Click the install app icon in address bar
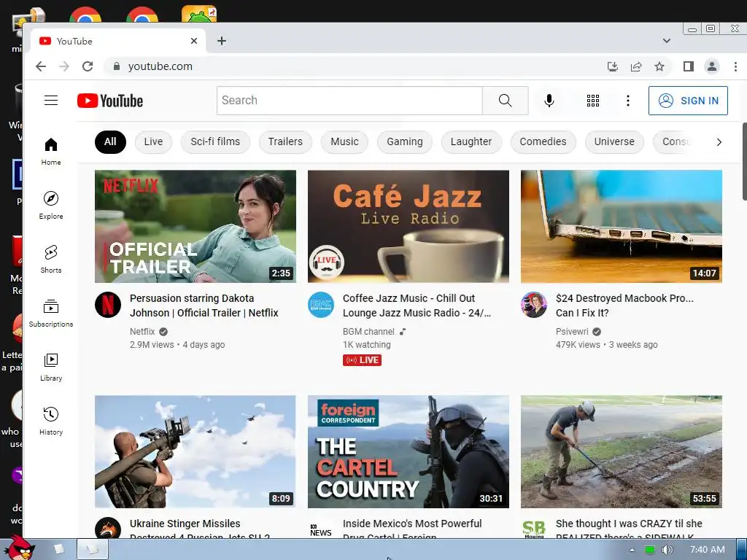Image resolution: width=747 pixels, height=560 pixels. pos(613,66)
